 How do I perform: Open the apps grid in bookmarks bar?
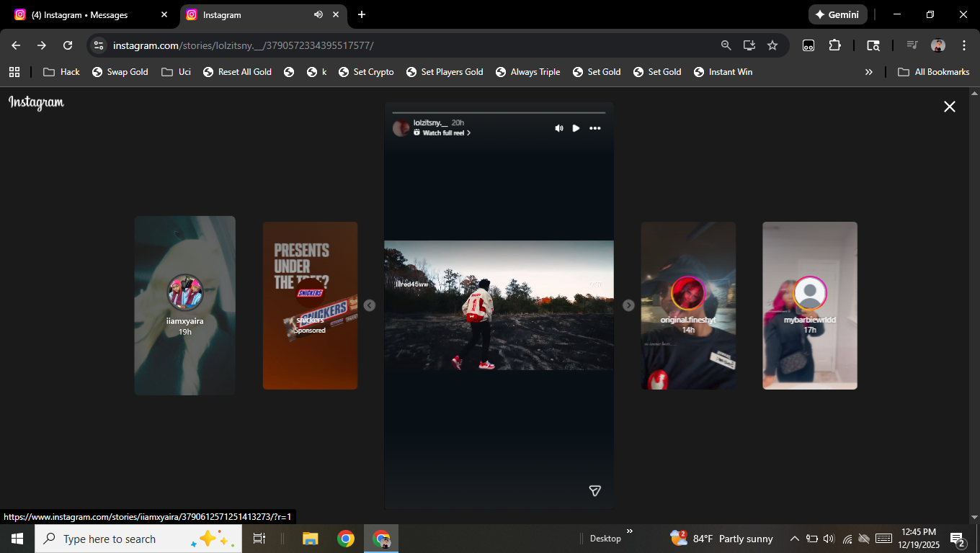(x=14, y=72)
